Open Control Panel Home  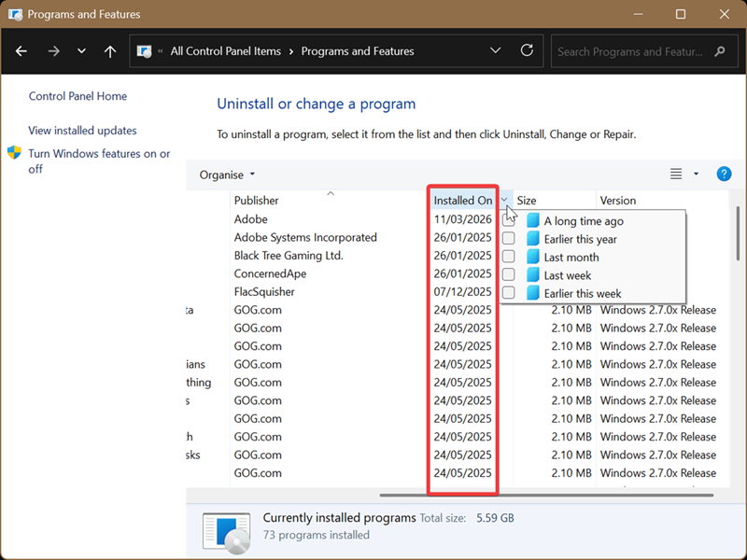[78, 96]
